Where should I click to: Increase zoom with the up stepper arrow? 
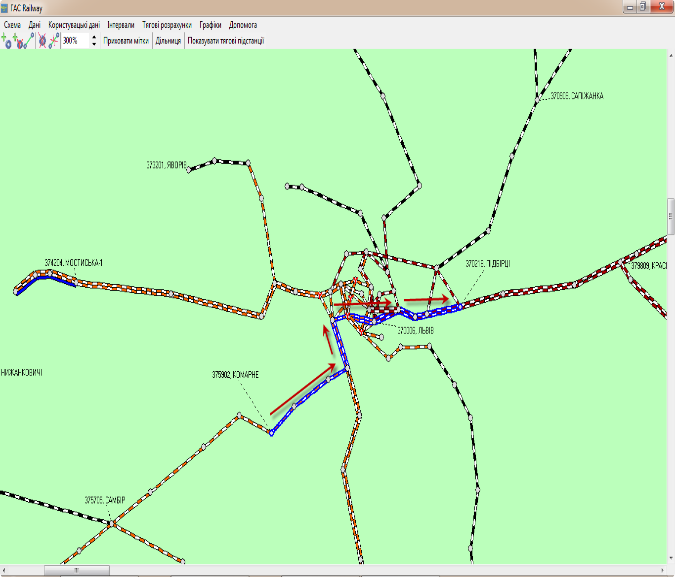[94, 38]
